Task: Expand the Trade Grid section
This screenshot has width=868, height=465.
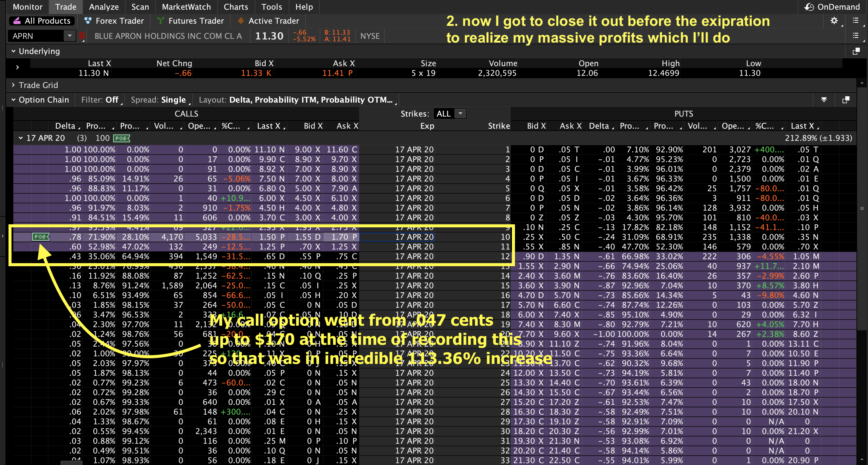Action: [13, 85]
